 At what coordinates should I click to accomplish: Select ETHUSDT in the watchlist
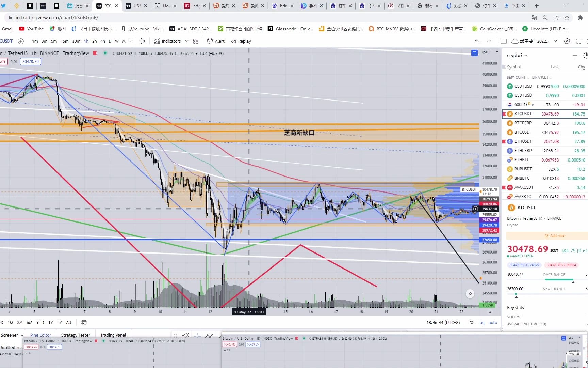point(523,141)
